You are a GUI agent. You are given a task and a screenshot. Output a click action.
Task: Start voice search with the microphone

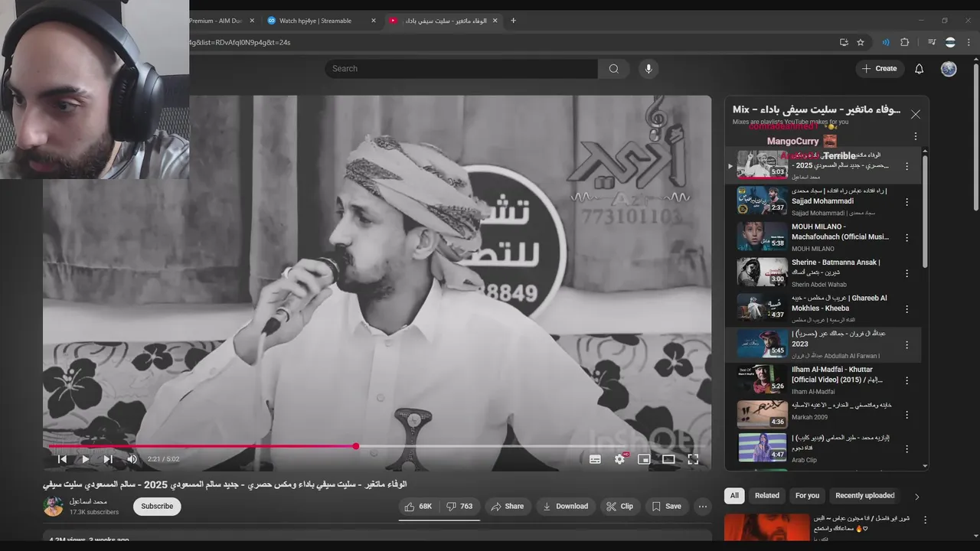point(648,69)
